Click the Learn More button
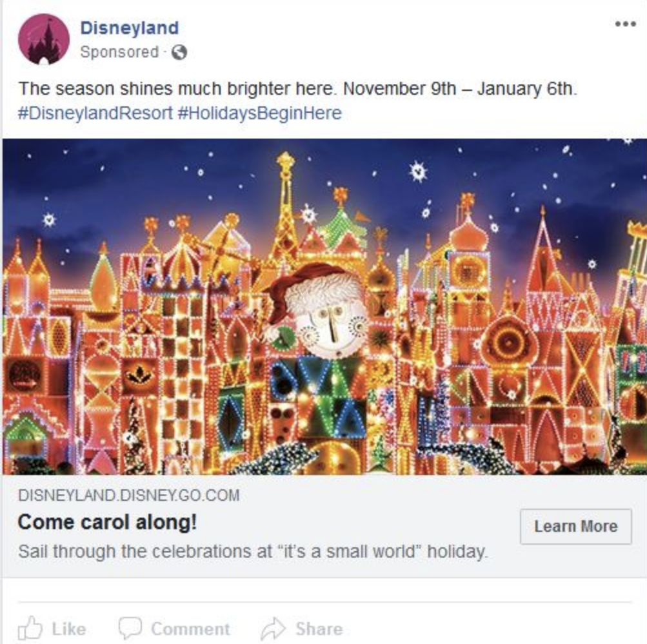 tap(575, 527)
